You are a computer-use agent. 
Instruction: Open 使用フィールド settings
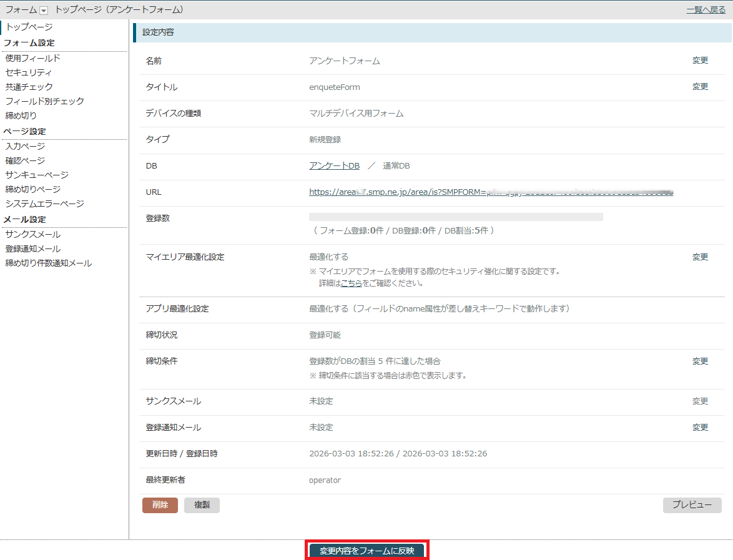[x=32, y=58]
